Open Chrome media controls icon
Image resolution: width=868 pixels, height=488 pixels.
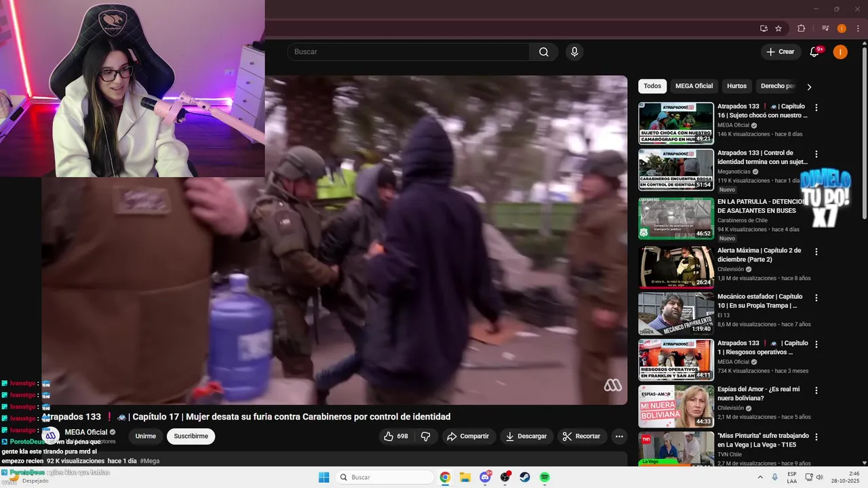point(825,28)
